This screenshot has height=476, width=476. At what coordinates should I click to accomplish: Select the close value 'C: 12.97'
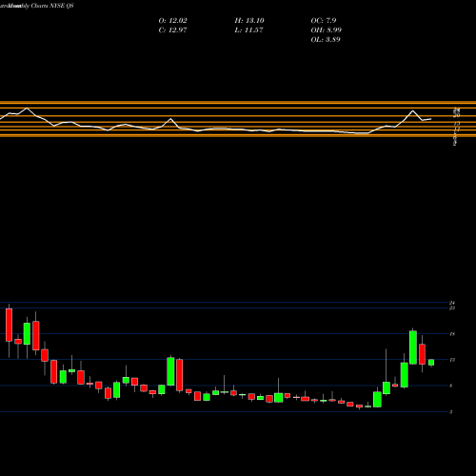coord(172,30)
